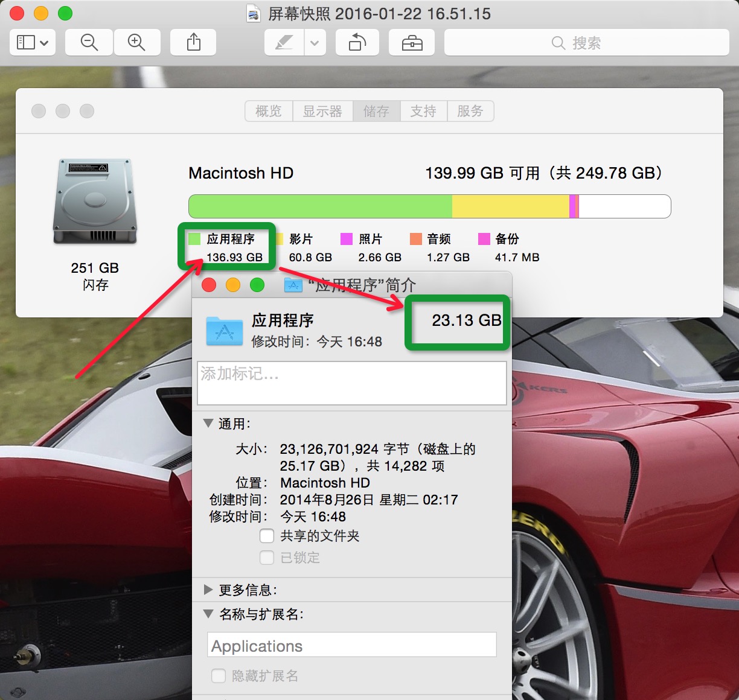The height and width of the screenshot is (700, 739).
Task: Collapse the 名称与扩展名 section triangle
Action: 208,614
